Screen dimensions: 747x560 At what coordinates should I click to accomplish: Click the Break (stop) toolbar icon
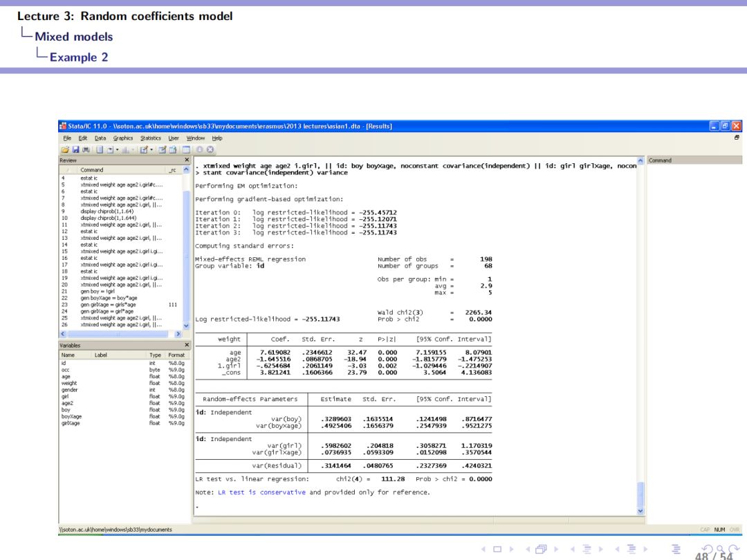pyautogui.click(x=210, y=149)
